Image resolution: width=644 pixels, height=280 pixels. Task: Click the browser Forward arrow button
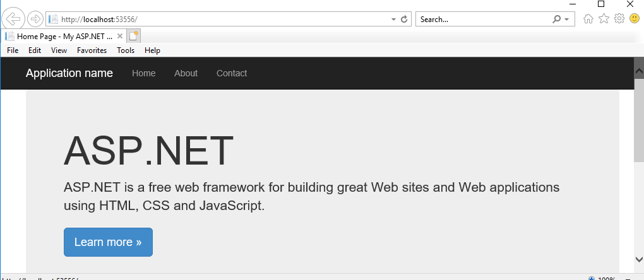[x=35, y=19]
